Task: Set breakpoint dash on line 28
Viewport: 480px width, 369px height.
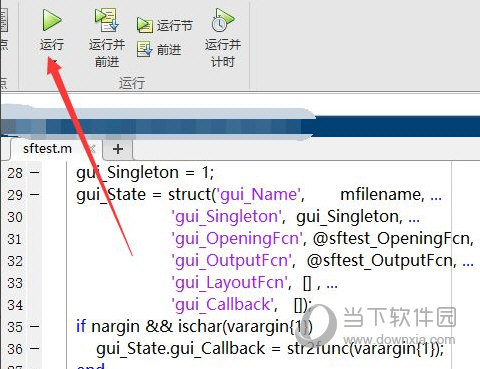Action: tap(34, 173)
